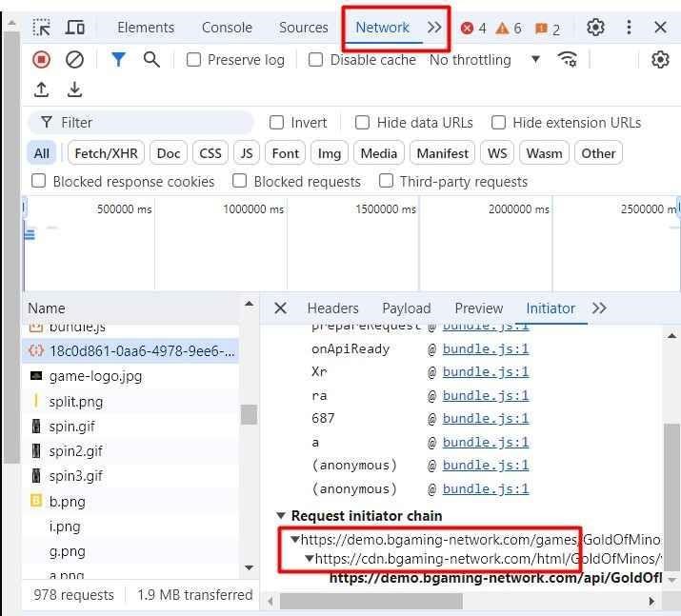The height and width of the screenshot is (616, 681).
Task: Click the funnel filter icon
Action: coord(118,60)
